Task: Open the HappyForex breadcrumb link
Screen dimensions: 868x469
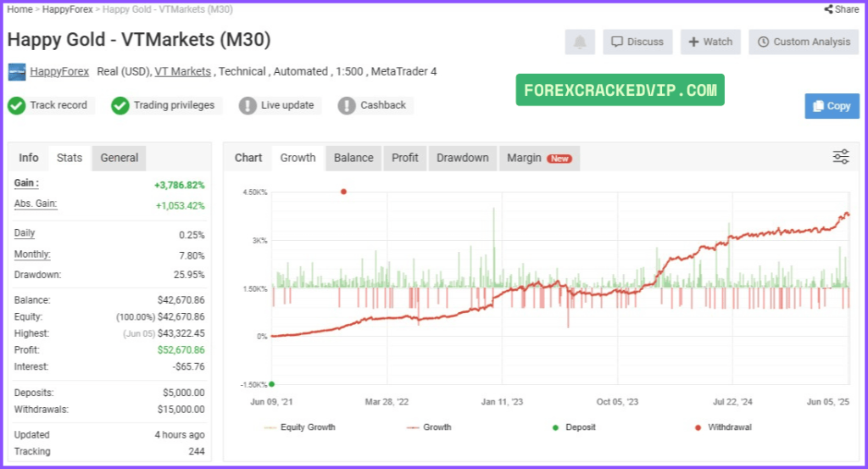Action: 68,9
